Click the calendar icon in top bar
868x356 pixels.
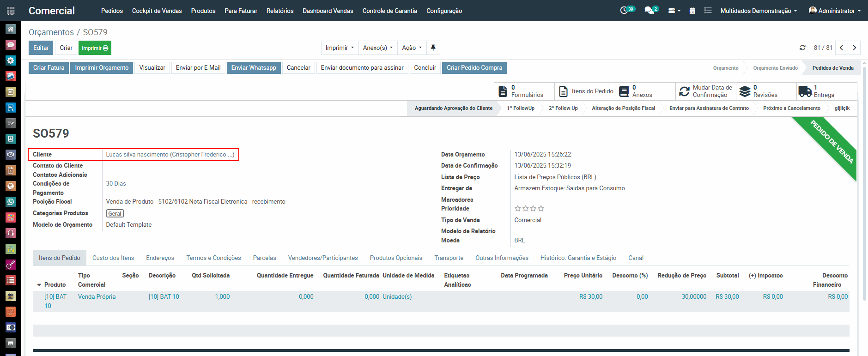(x=692, y=11)
